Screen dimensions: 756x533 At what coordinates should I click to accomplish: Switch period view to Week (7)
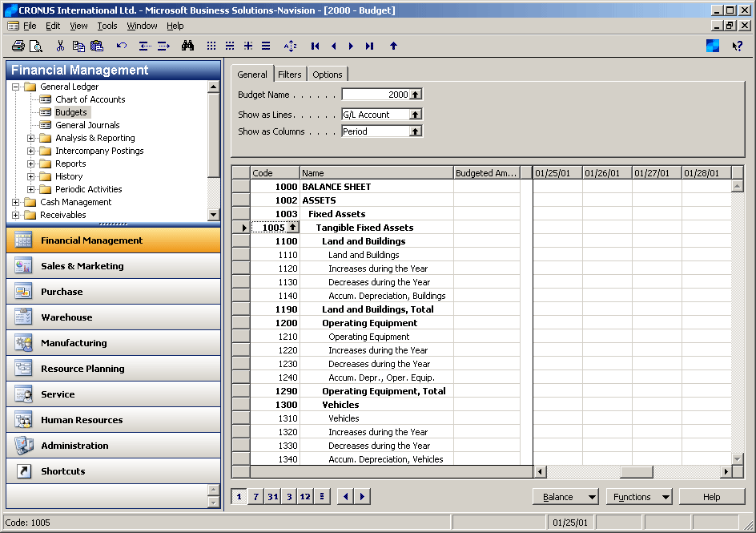(255, 497)
